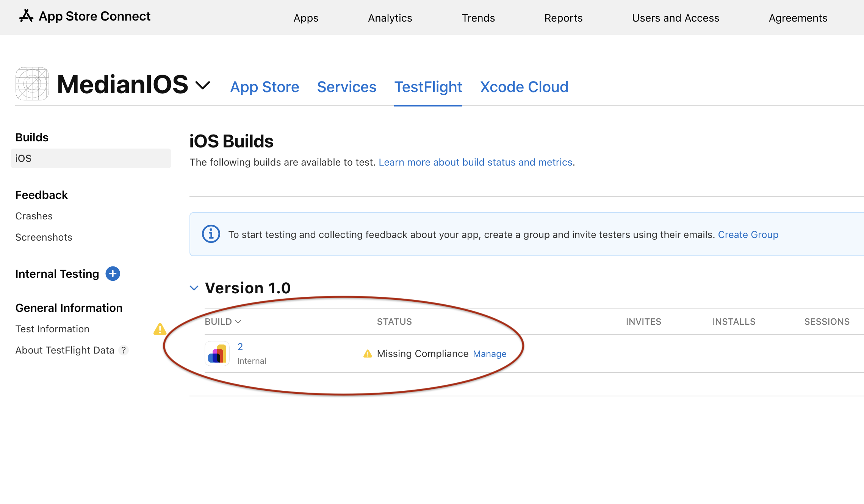Open Test Information in sidebar
The width and height of the screenshot is (864, 504).
click(53, 329)
